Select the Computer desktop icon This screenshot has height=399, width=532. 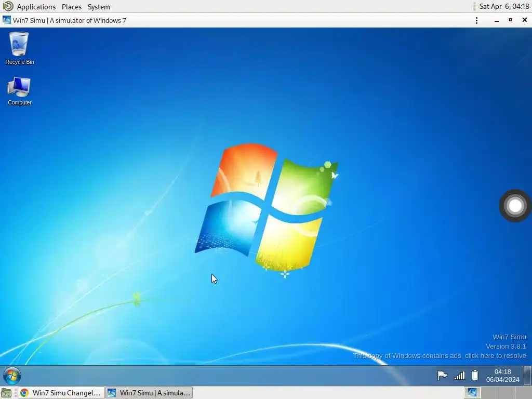tap(19, 91)
